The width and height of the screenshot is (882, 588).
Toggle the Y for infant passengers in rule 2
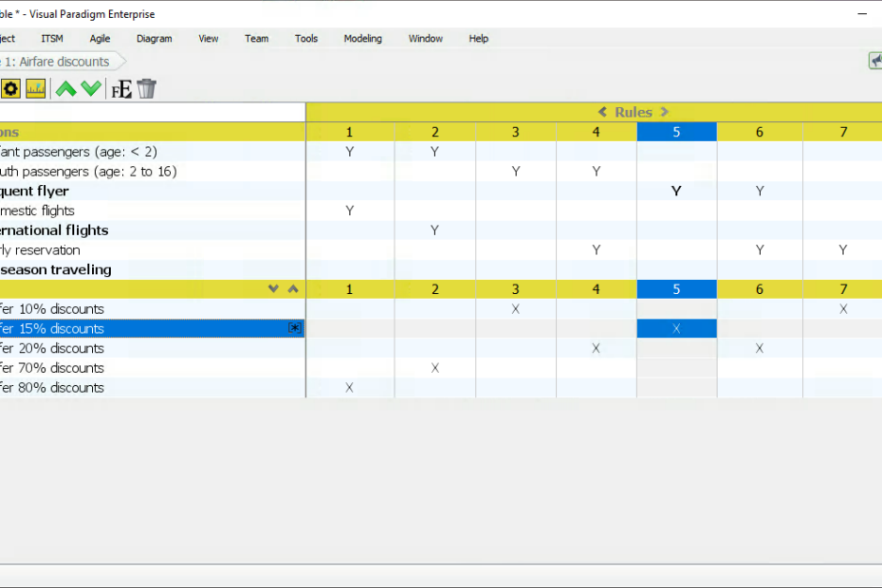click(x=434, y=151)
